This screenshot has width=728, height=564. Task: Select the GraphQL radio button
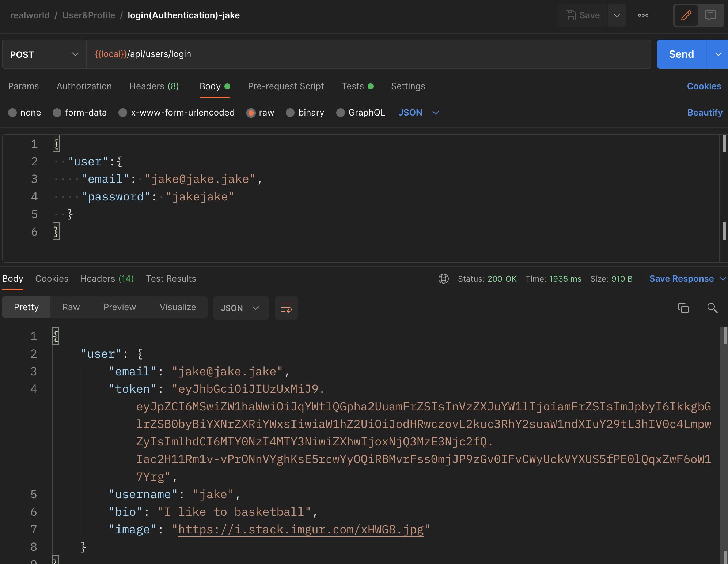341,113
